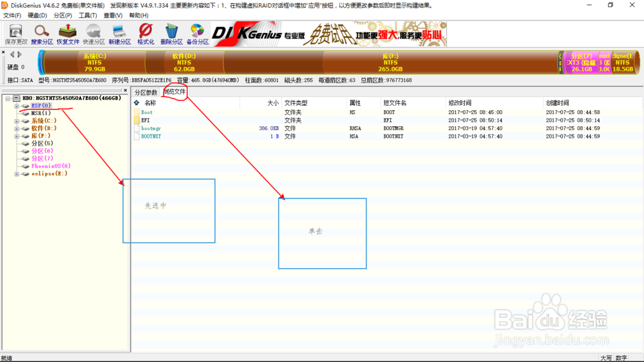The height and width of the screenshot is (362, 644).
Task: Create a partition with 新建分区 icon
Action: pos(120,34)
